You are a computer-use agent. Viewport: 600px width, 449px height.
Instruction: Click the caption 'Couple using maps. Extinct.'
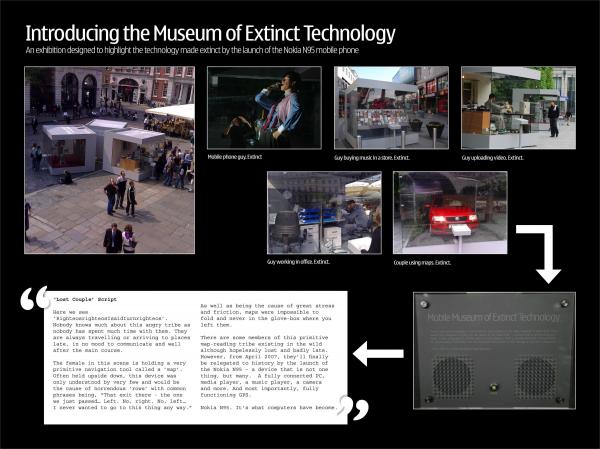coord(422,263)
